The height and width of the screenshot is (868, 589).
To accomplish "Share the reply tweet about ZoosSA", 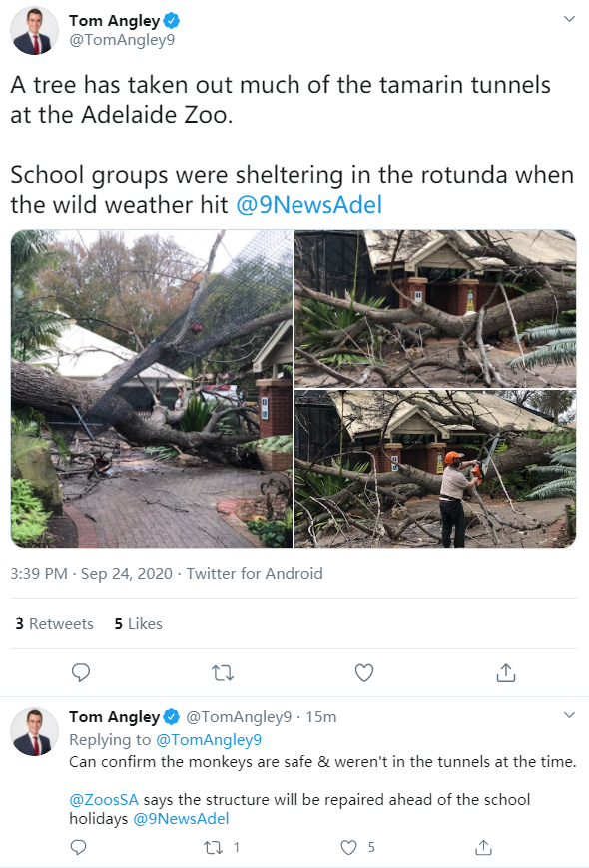I will (483, 847).
